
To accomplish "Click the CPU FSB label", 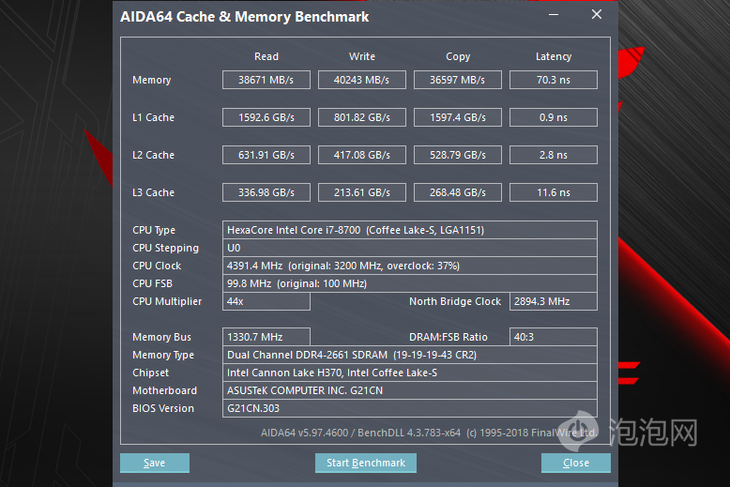I will [152, 284].
